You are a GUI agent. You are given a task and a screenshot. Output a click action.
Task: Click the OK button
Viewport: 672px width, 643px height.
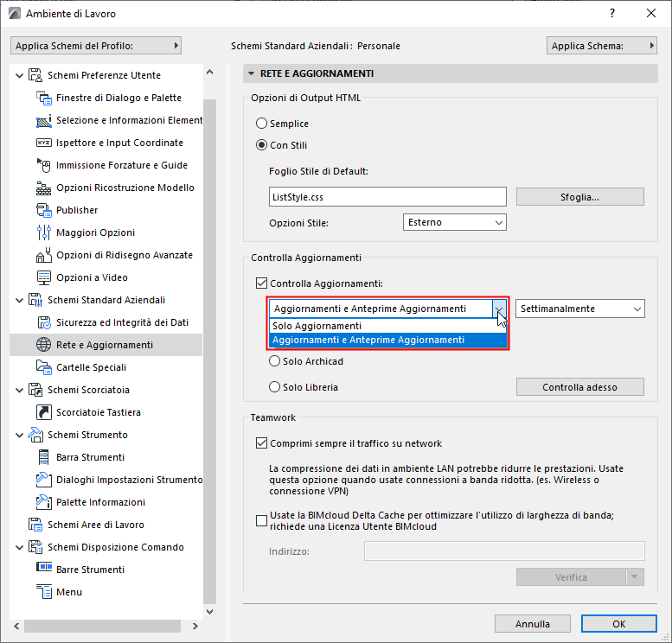click(619, 624)
